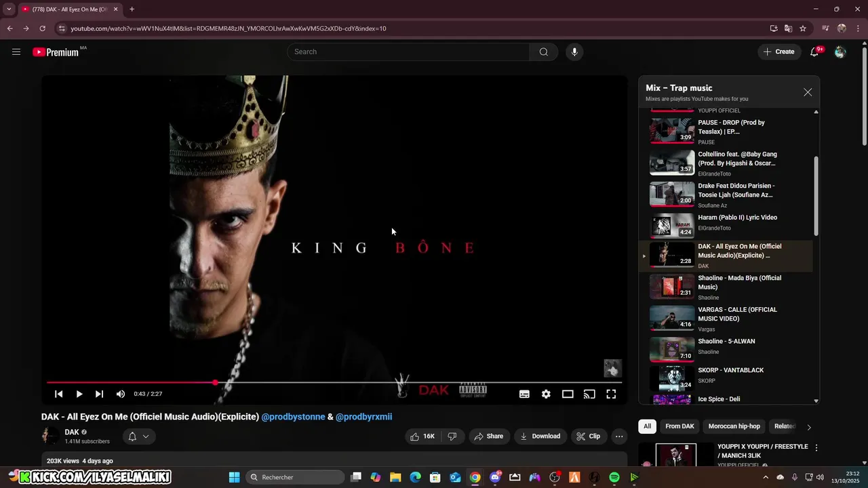
Task: Show more filter chips with arrow
Action: [x=808, y=427]
